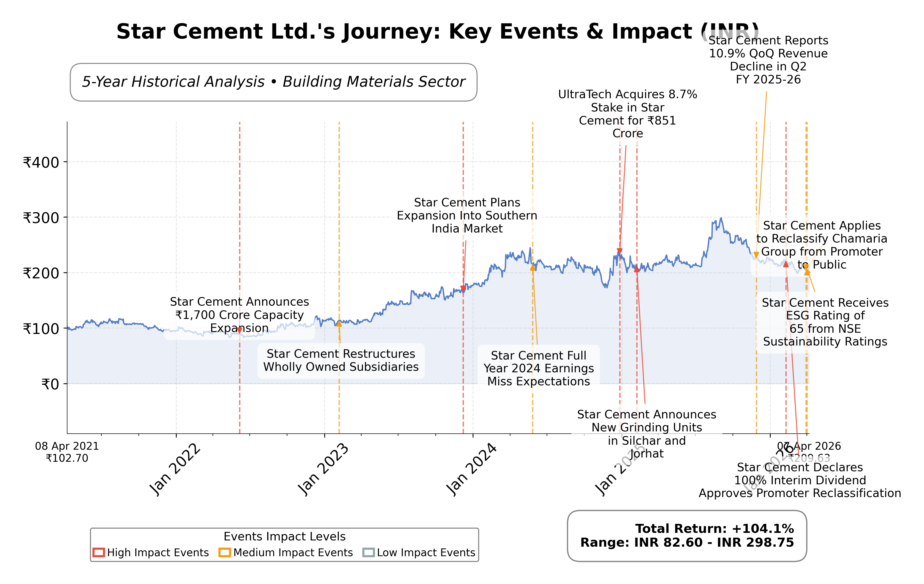Click the '07 Apr 2026 ₹209.63' end label
Screen dimensions: 924x584
(809, 452)
